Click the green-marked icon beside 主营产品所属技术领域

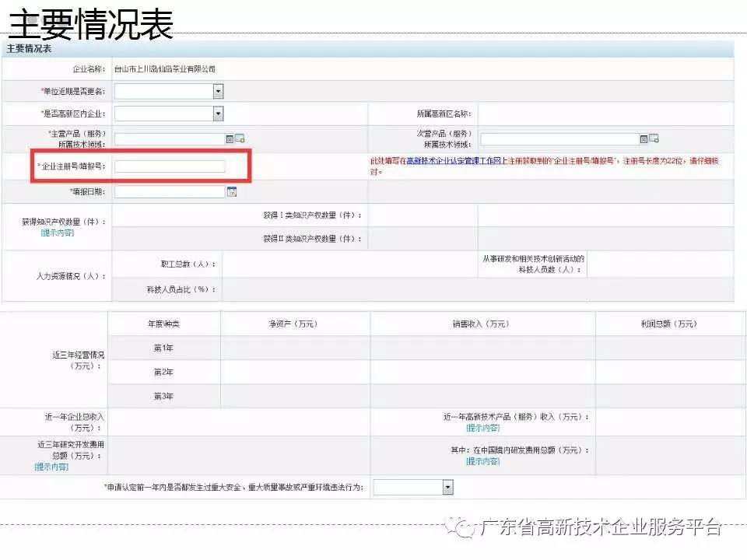point(240,139)
